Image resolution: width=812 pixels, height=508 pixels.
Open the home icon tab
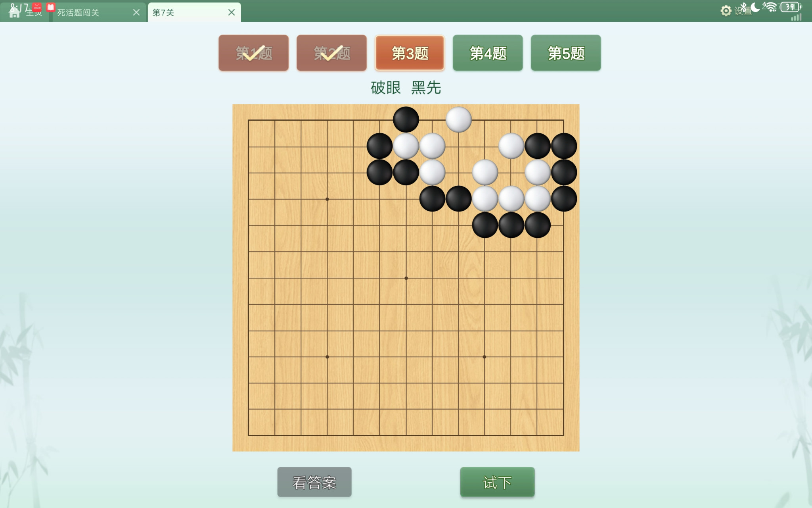click(x=14, y=12)
